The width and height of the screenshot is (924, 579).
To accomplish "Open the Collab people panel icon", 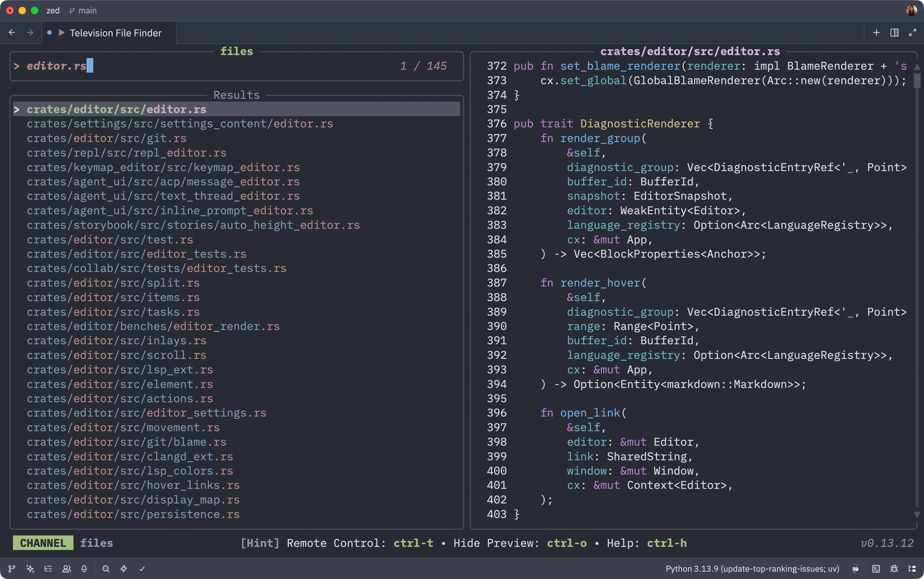I will click(x=67, y=569).
